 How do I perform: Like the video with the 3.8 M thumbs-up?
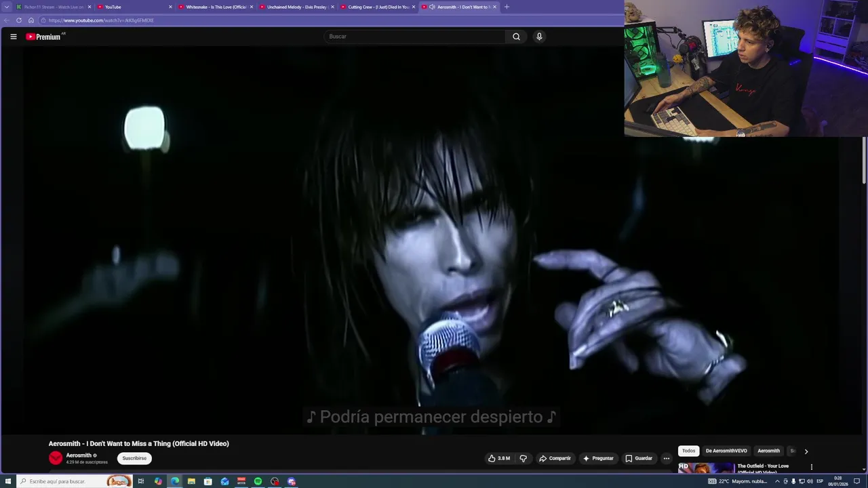pyautogui.click(x=499, y=458)
